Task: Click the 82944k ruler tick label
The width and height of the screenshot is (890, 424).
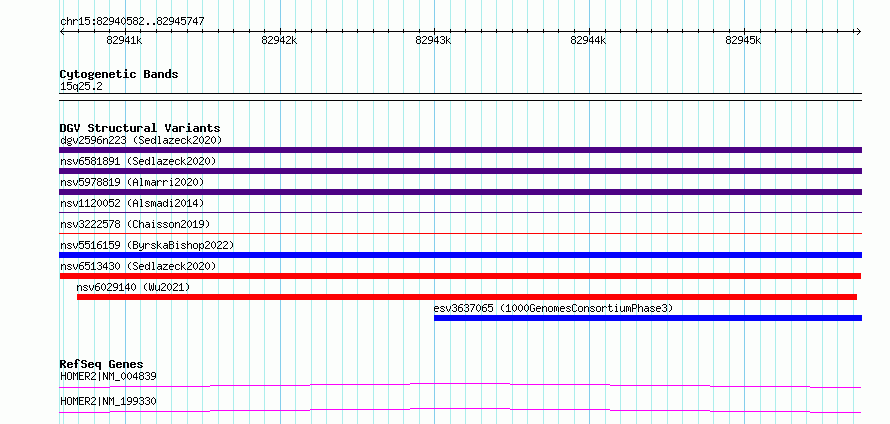Action: click(x=589, y=40)
